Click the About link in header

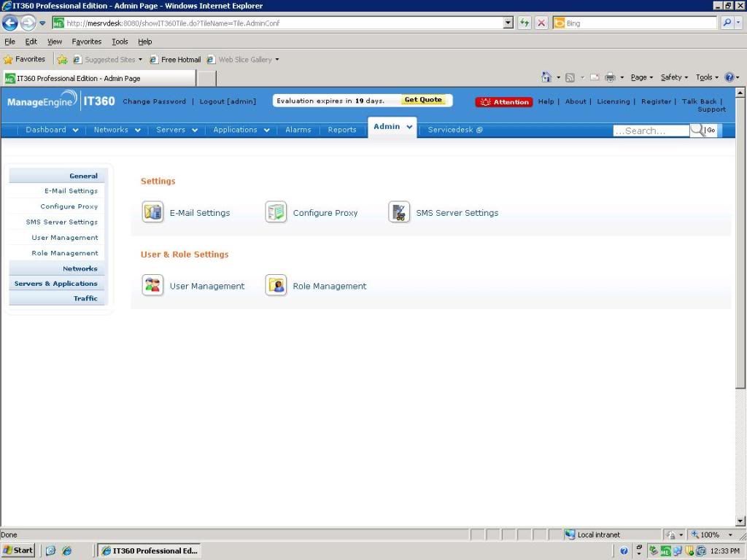point(576,101)
